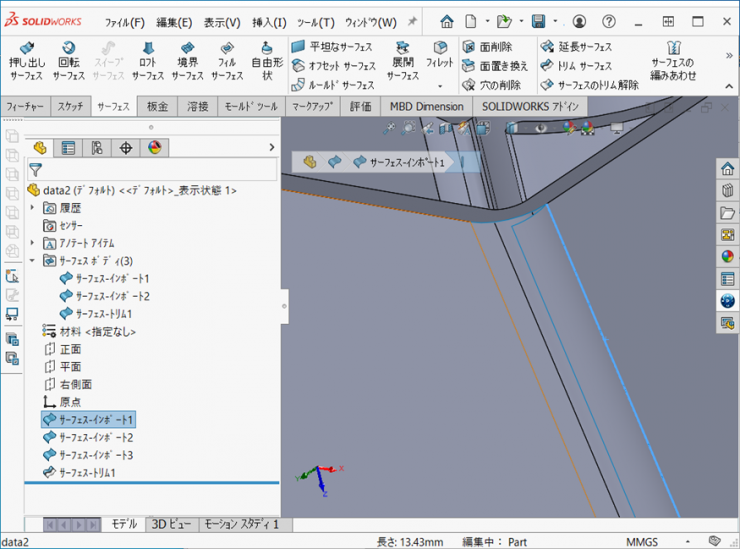Viewport: 740px width, 549px height.
Task: Open the Appearances tab in task pane
Action: point(727,255)
